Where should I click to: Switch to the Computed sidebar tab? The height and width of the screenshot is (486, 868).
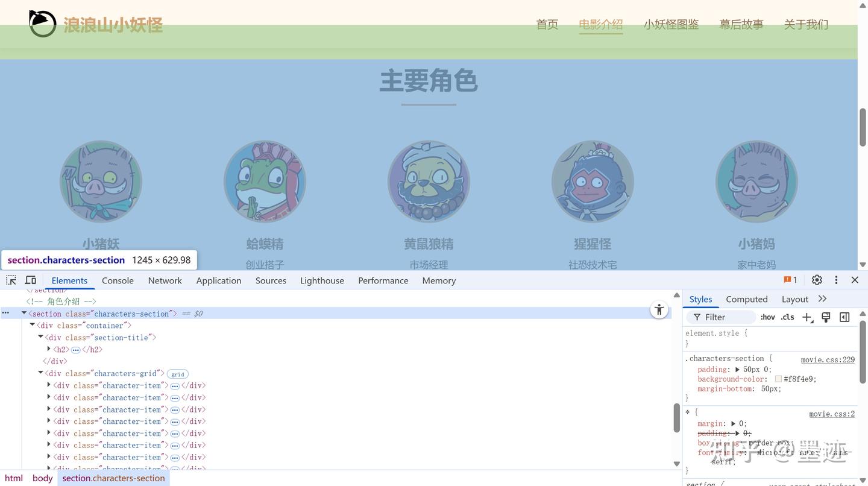[x=746, y=299]
